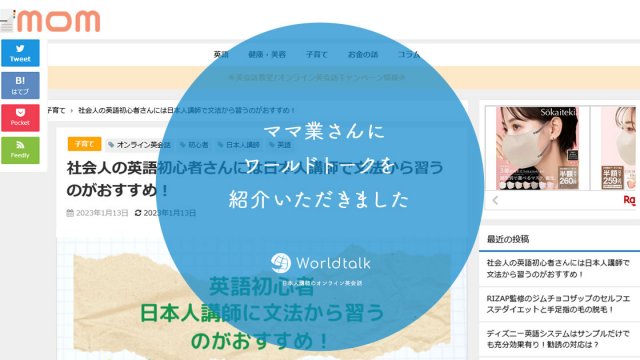Open the 英語 menu item
Screen dimensions: 640x360
click(221, 54)
